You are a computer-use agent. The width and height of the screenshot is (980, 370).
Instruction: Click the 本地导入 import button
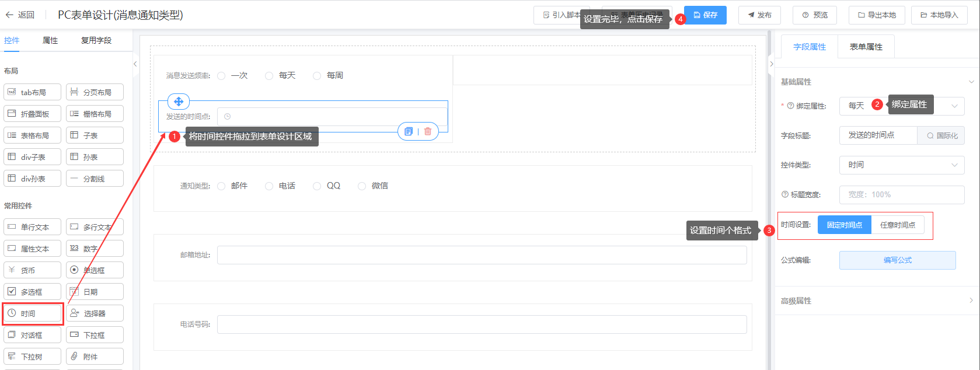[939, 15]
